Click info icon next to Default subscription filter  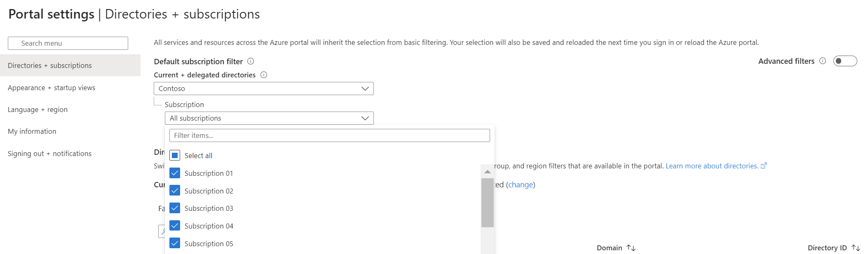(251, 61)
